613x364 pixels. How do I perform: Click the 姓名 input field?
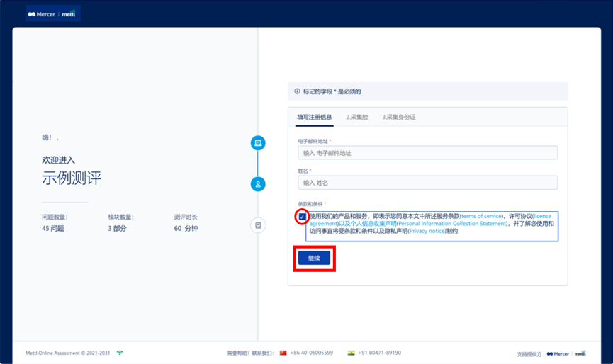[427, 183]
